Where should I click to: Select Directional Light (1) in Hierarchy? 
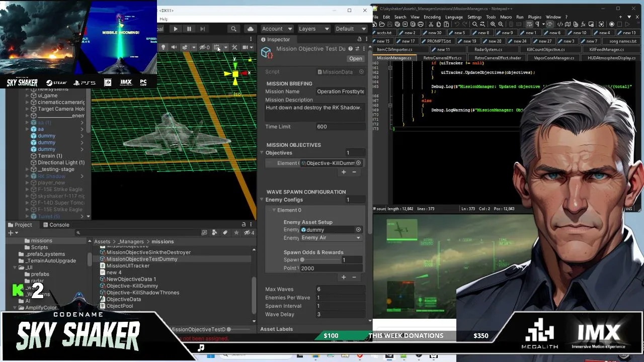(61, 162)
